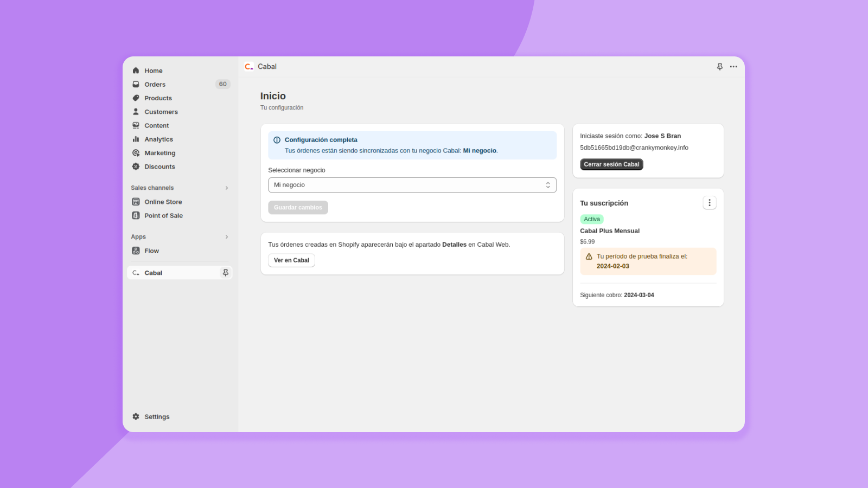Click the Content icon in sidebar

point(136,125)
